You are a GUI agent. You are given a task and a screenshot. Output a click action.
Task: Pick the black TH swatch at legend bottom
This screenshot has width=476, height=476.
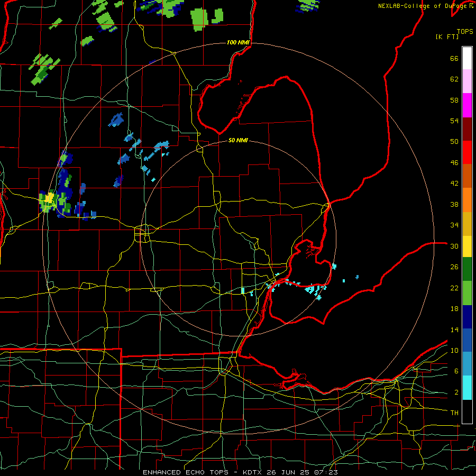[467, 411]
